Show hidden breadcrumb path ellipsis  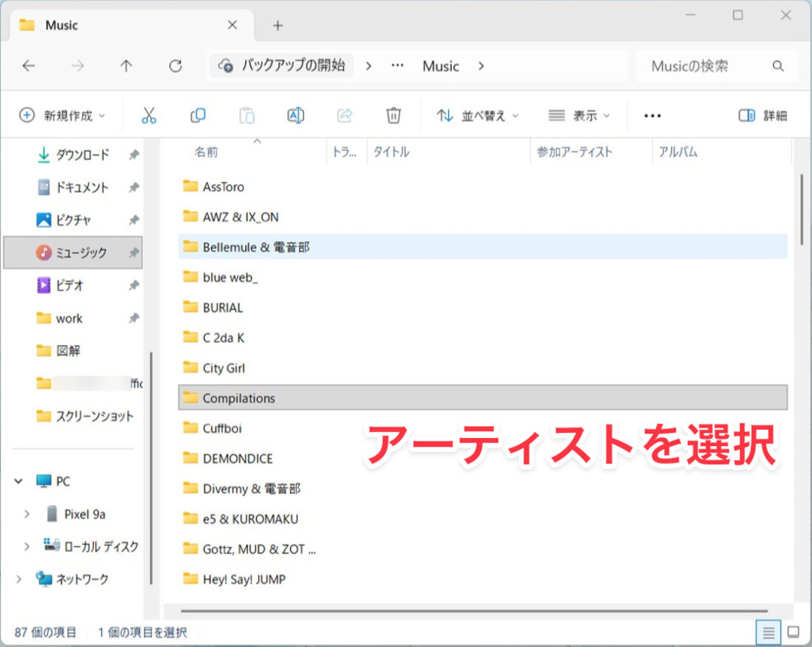[x=397, y=66]
